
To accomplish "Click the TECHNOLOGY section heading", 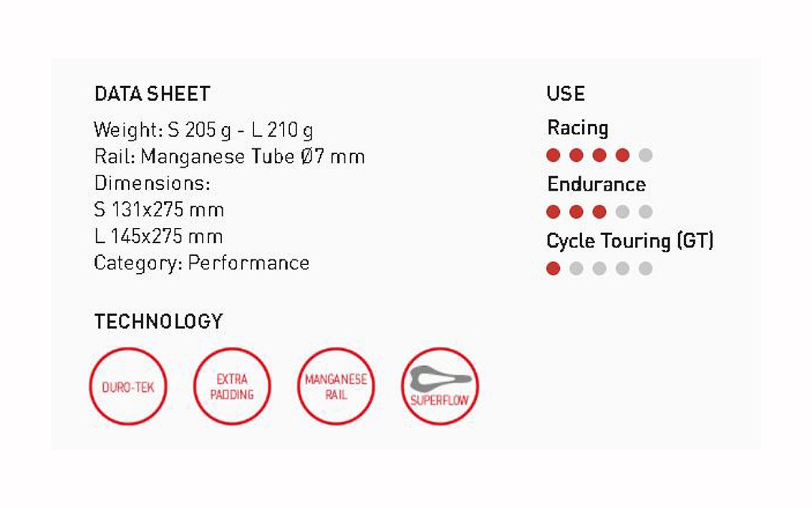I will point(158,322).
